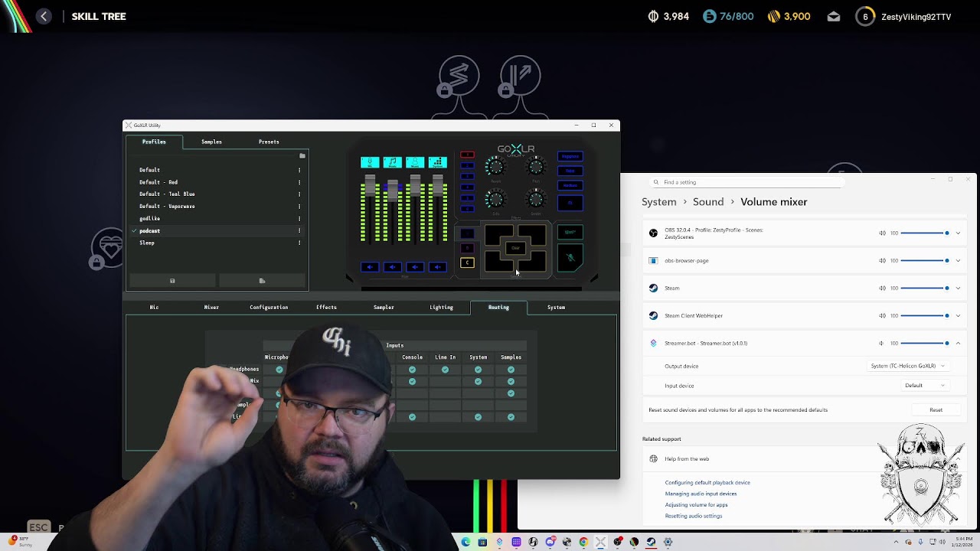
Task: Select sampler bank C button
Action: click(467, 262)
